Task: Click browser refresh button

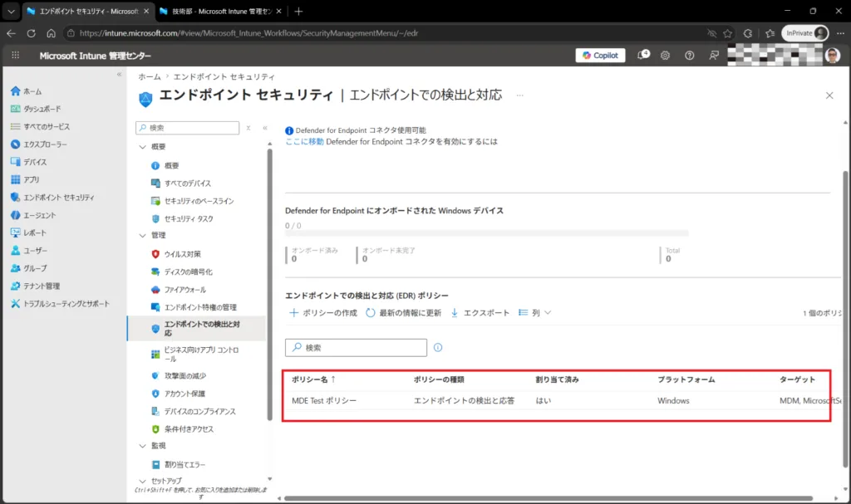Action: click(x=31, y=33)
